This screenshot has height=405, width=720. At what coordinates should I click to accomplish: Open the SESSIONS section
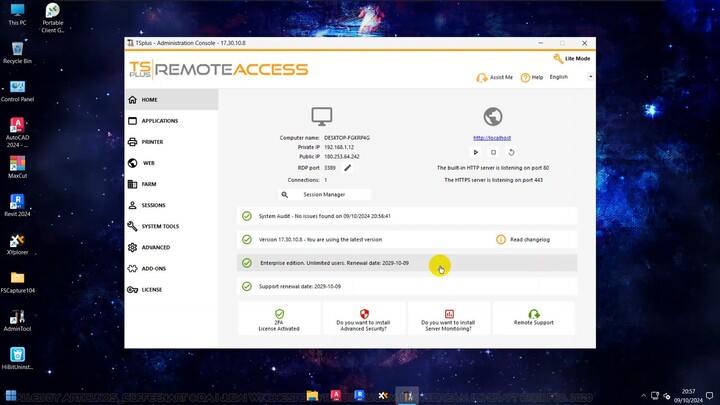(x=171, y=205)
